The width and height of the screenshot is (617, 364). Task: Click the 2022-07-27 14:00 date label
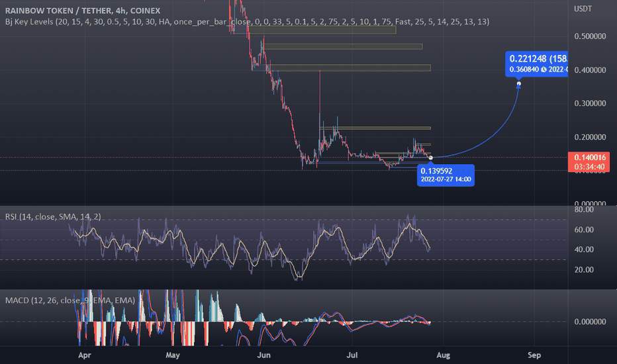[446, 179]
